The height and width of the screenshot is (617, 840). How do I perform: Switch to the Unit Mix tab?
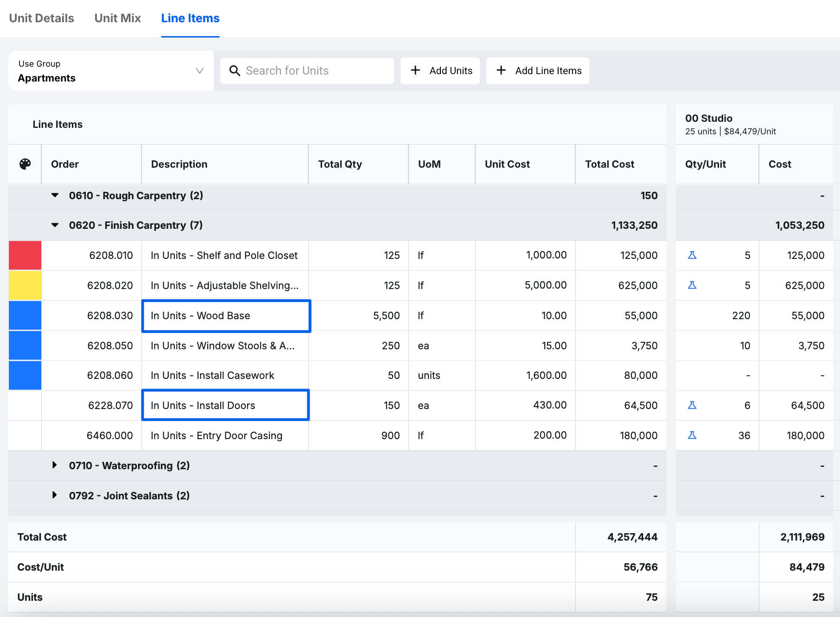pos(118,19)
